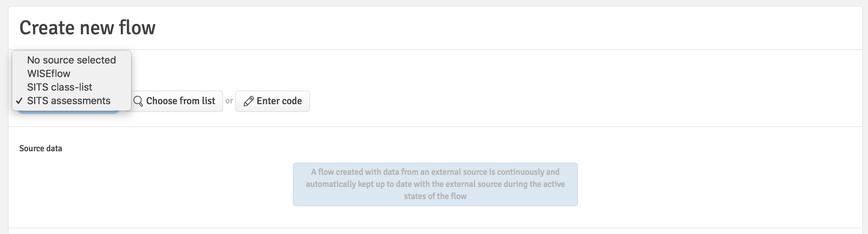The height and width of the screenshot is (234, 868).
Task: Click the blue-highlighted source select box edge
Action: [68, 112]
